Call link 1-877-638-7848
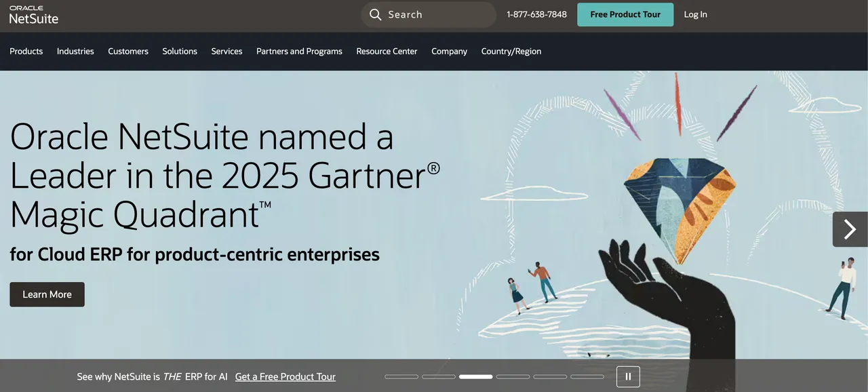The width and height of the screenshot is (868, 392). click(x=536, y=14)
